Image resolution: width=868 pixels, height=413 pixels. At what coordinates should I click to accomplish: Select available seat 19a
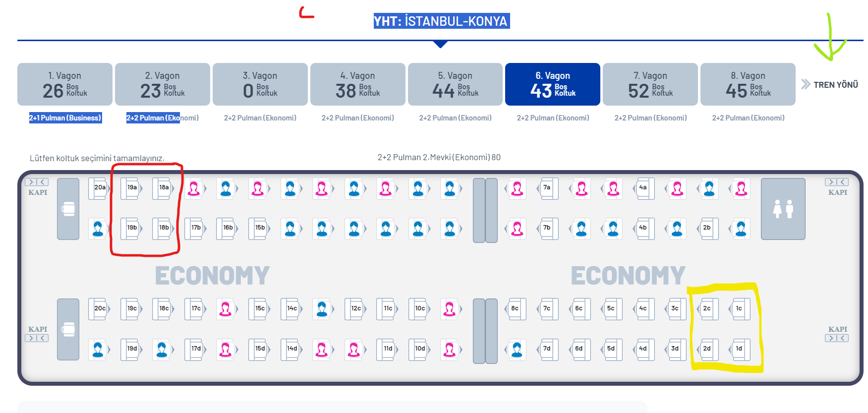[131, 188]
